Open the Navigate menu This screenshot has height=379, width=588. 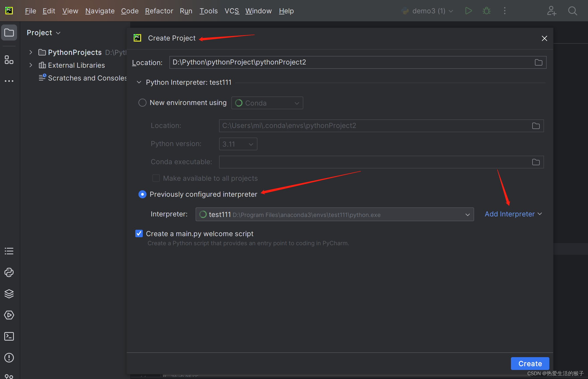pos(100,11)
